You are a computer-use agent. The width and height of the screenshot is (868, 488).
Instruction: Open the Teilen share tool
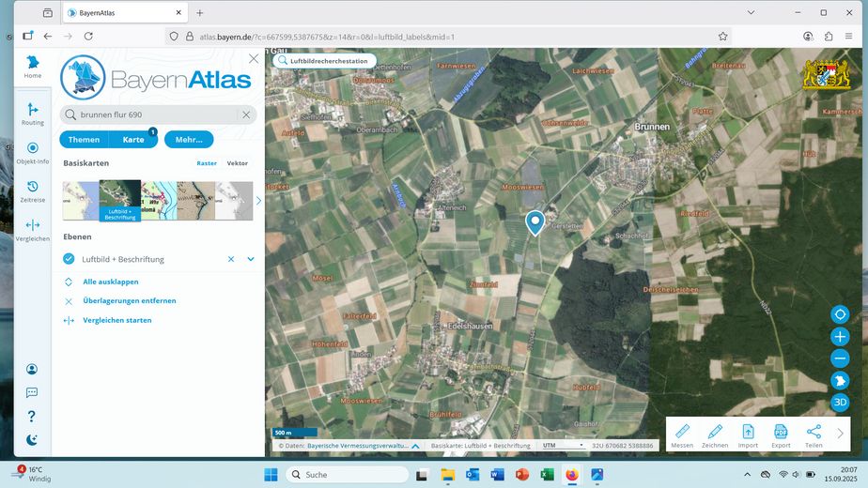pyautogui.click(x=814, y=435)
